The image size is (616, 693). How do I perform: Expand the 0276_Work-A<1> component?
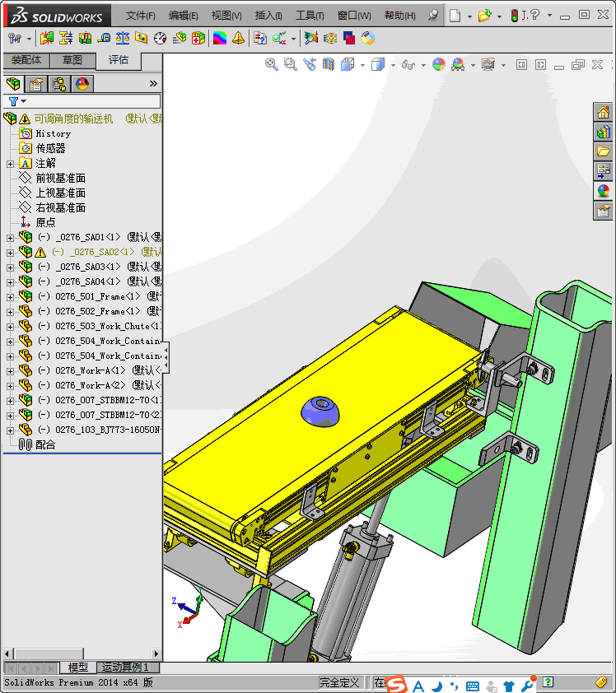(10, 371)
